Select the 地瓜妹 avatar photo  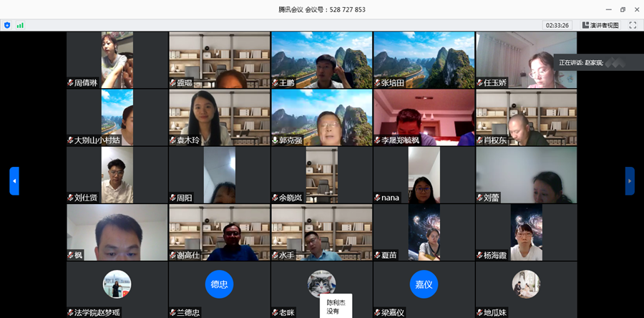point(526,284)
